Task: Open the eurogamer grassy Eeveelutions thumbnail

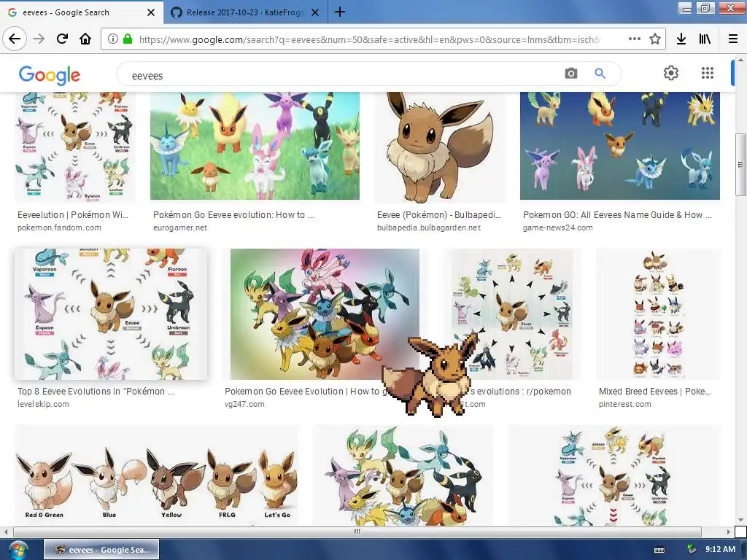Action: pos(255,146)
